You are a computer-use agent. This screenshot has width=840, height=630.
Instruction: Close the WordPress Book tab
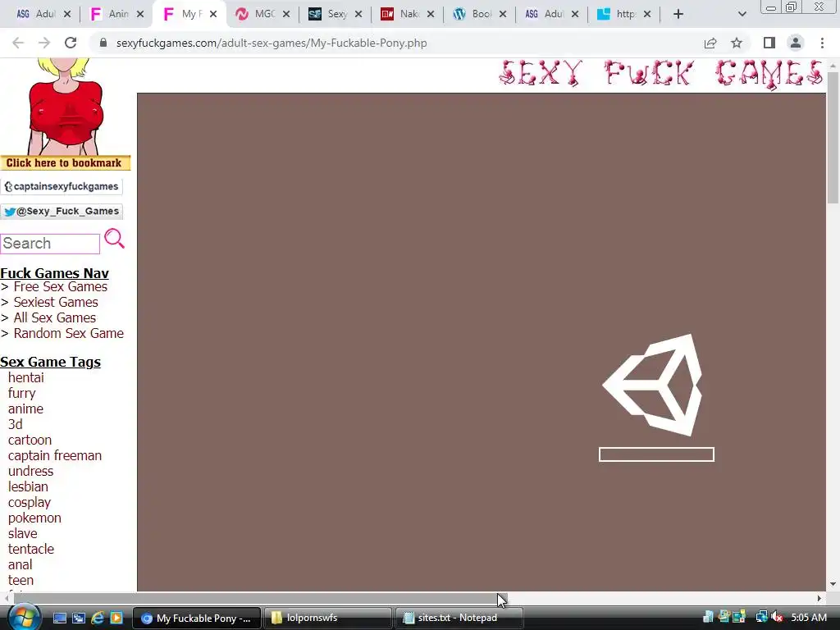click(503, 14)
